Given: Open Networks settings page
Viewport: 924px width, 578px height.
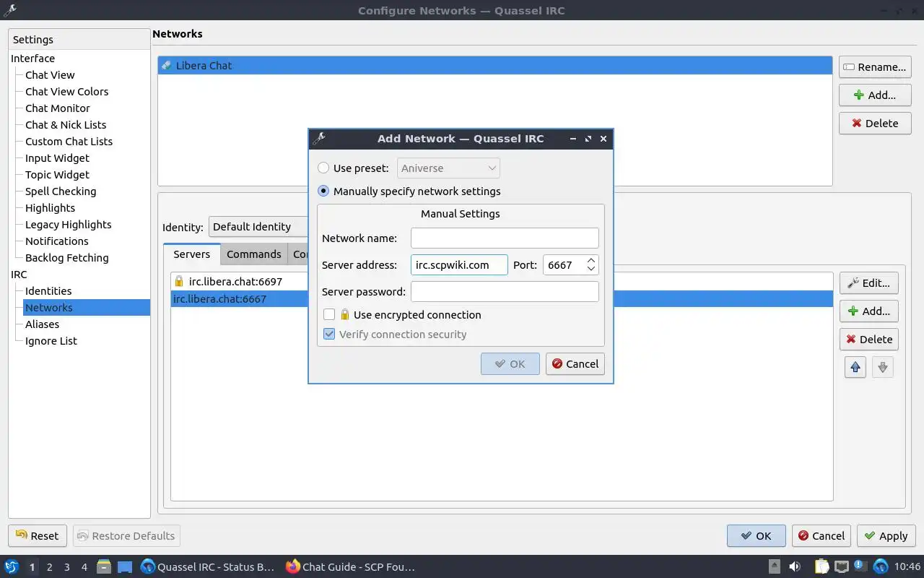Looking at the screenshot, I should [87, 308].
